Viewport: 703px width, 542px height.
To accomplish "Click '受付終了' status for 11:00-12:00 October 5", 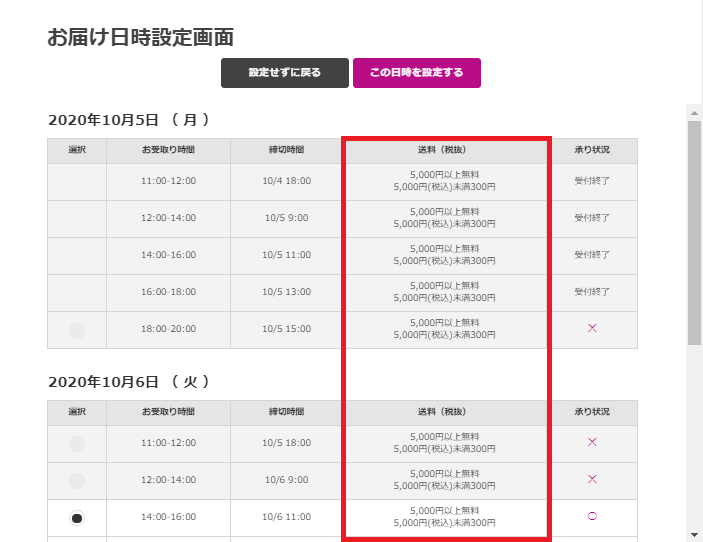I will click(x=592, y=181).
